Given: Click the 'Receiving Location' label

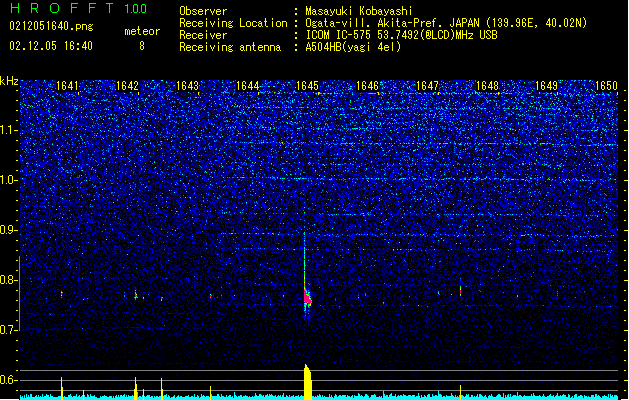Looking at the screenshot, I should tap(233, 23).
